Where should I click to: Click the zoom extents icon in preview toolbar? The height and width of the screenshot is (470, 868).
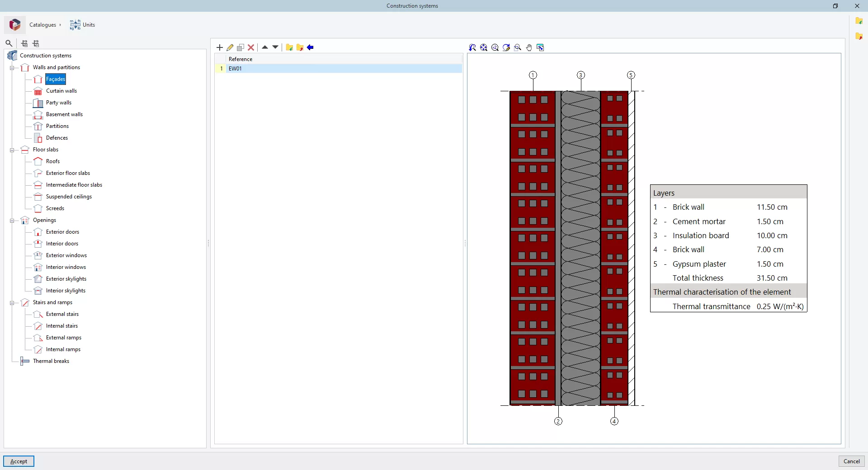click(x=484, y=47)
